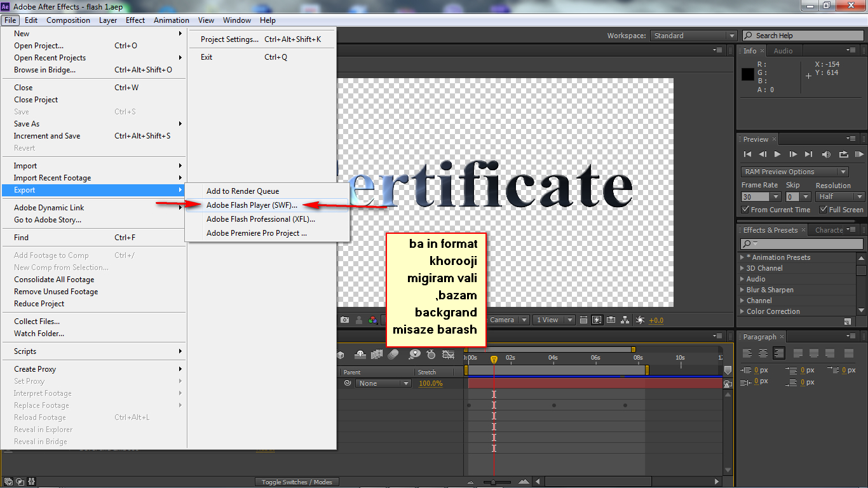
Task: Open Workspace dropdown set to Standard
Action: coord(694,36)
